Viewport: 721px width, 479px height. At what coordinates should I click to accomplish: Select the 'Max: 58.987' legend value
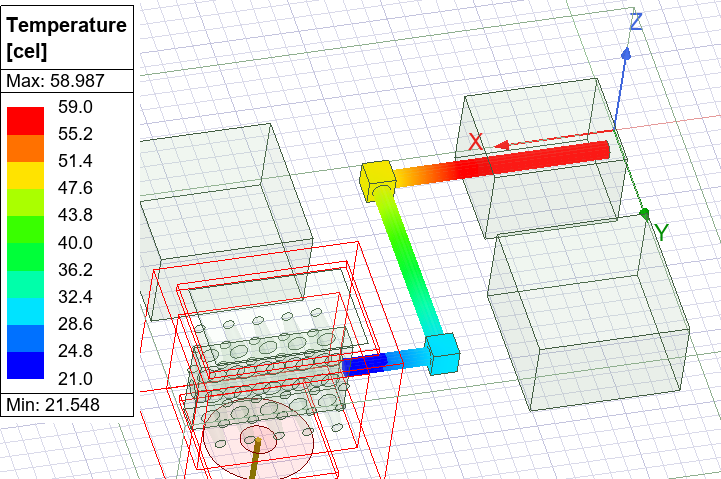[x=55, y=81]
